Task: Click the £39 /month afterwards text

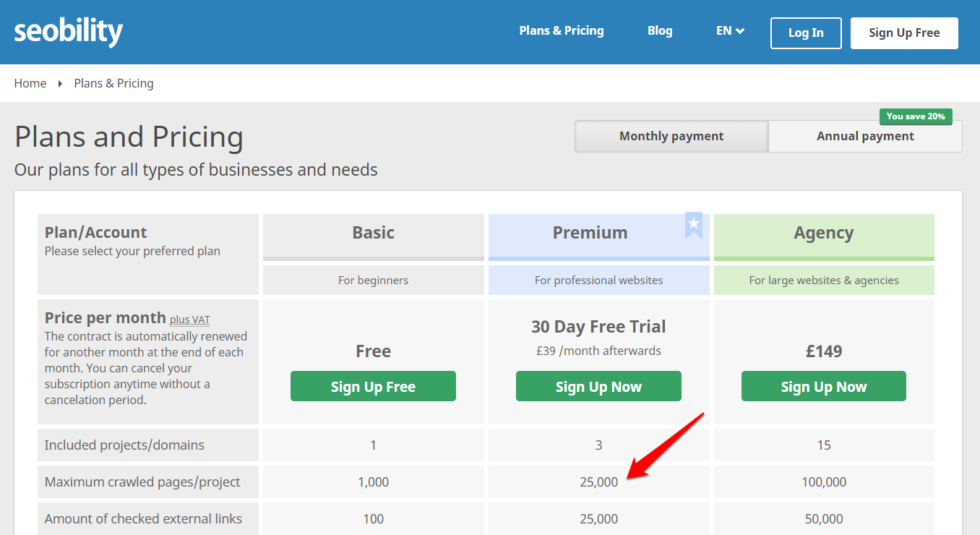Action: (598, 351)
